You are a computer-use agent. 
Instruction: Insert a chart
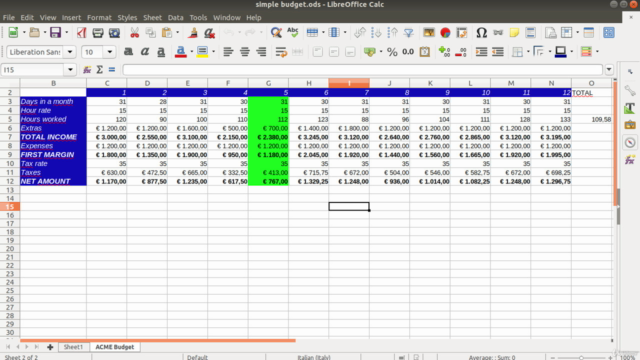(x=445, y=33)
